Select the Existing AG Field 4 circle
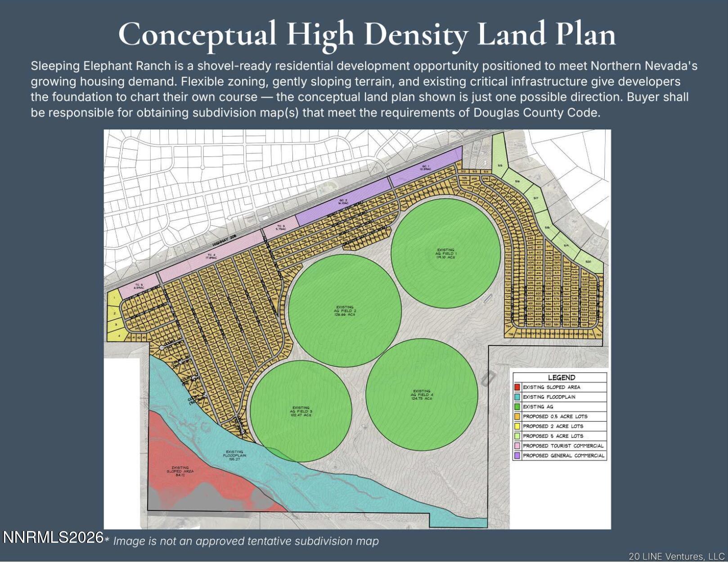Viewport: 728px width, 563px height. 422,395
